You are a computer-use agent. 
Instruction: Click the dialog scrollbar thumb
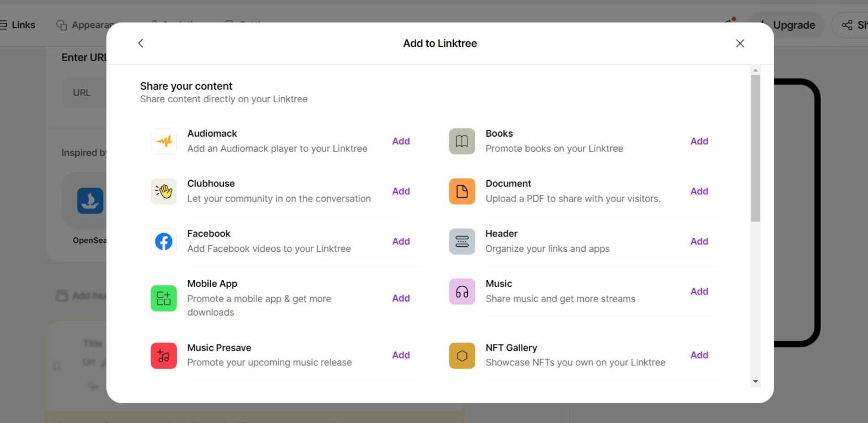click(756, 148)
